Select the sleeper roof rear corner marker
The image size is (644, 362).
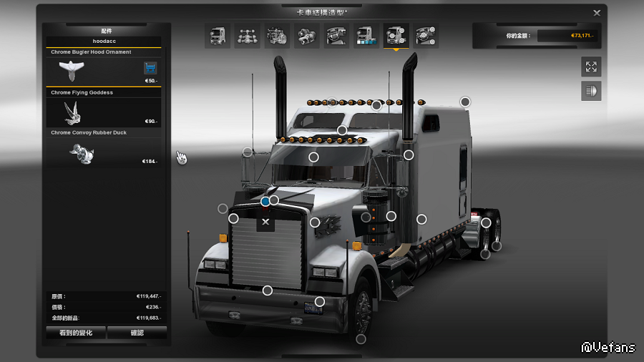click(465, 102)
